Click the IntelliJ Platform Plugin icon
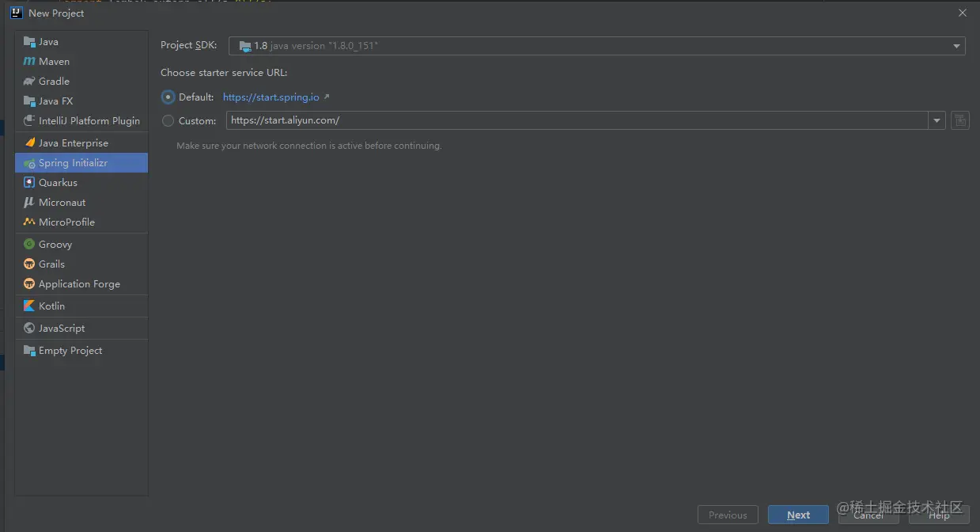The height and width of the screenshot is (532, 980). pos(29,121)
